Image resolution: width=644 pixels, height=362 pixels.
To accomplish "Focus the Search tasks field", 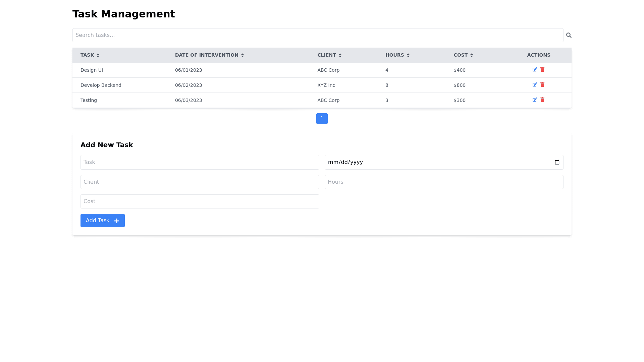I will click(318, 35).
